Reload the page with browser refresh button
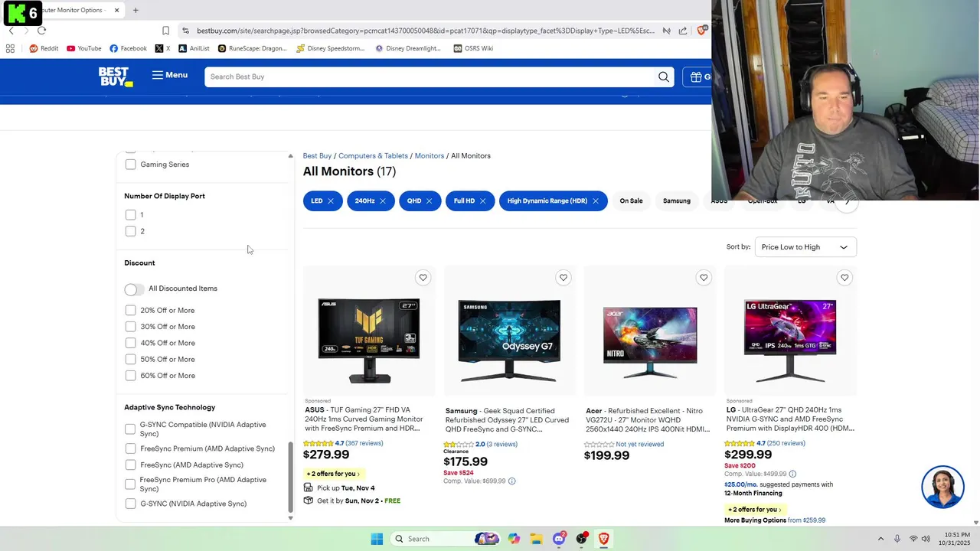Viewport: 980px width, 551px height. pyautogui.click(x=41, y=31)
